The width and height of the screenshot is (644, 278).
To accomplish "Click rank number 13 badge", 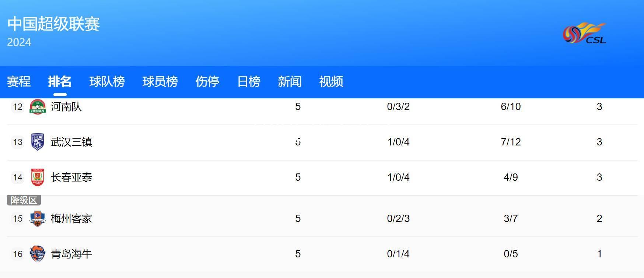I will click(18, 142).
